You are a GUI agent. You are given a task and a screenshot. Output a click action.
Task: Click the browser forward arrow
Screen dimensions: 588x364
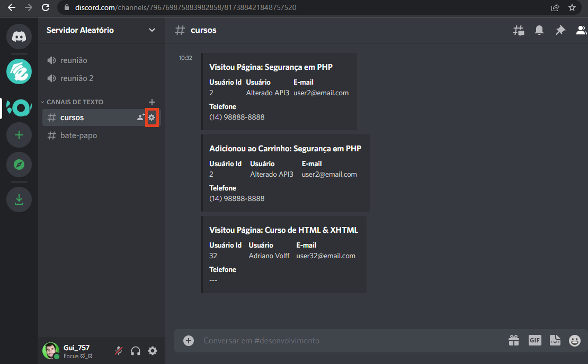coord(29,7)
